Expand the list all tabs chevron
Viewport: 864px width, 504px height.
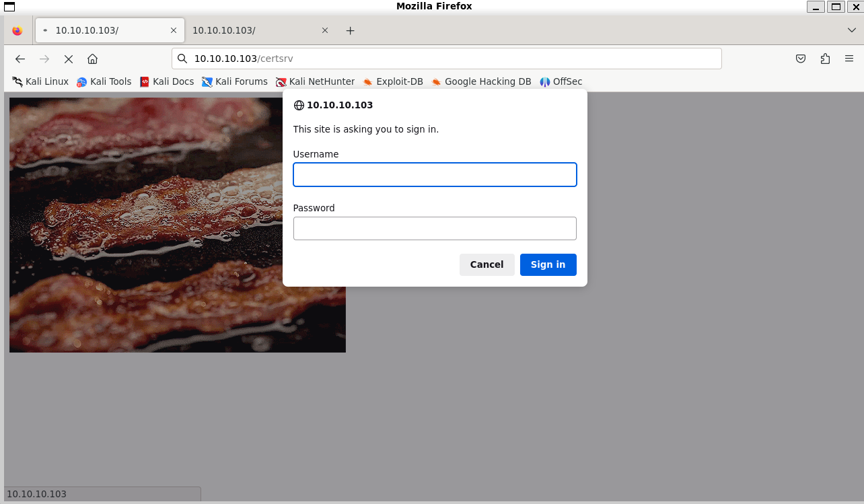point(852,30)
